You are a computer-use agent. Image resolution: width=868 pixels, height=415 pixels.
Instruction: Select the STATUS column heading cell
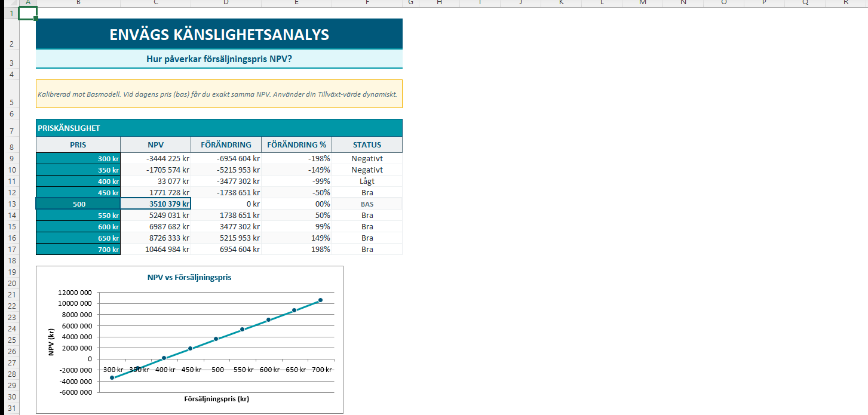367,145
